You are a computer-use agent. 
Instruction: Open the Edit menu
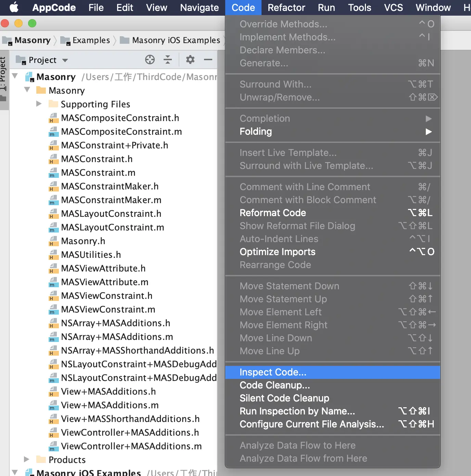coord(125,8)
